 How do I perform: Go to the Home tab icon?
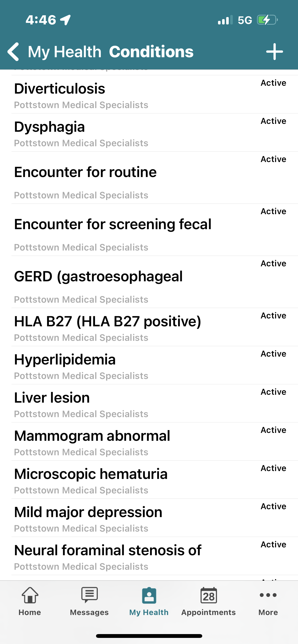click(30, 595)
